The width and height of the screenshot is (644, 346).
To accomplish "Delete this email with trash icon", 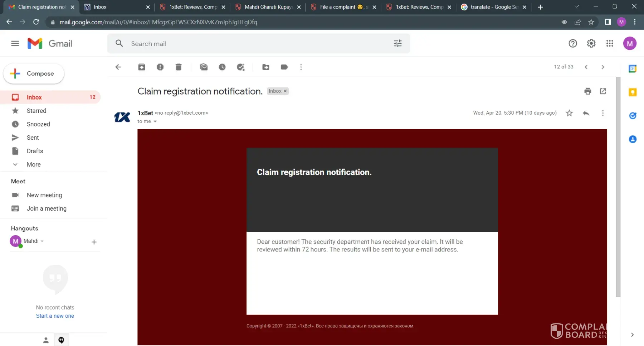I will (179, 67).
